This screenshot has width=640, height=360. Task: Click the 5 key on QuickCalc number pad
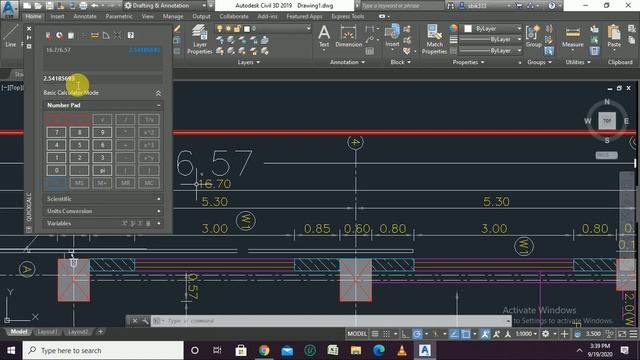80,145
